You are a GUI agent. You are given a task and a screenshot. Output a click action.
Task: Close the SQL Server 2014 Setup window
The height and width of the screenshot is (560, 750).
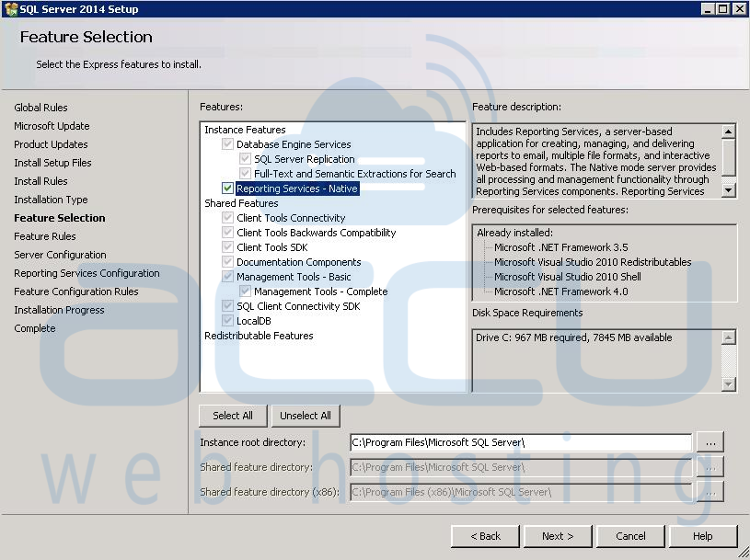(x=739, y=9)
